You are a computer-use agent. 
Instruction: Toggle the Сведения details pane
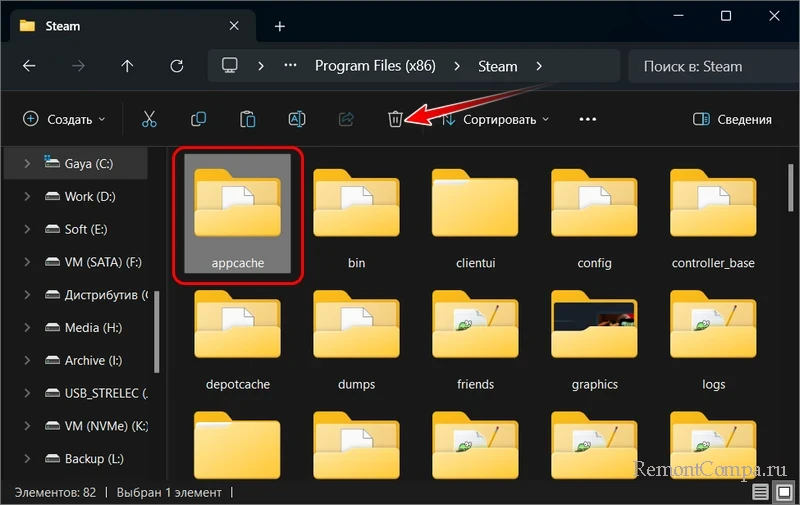coord(732,119)
